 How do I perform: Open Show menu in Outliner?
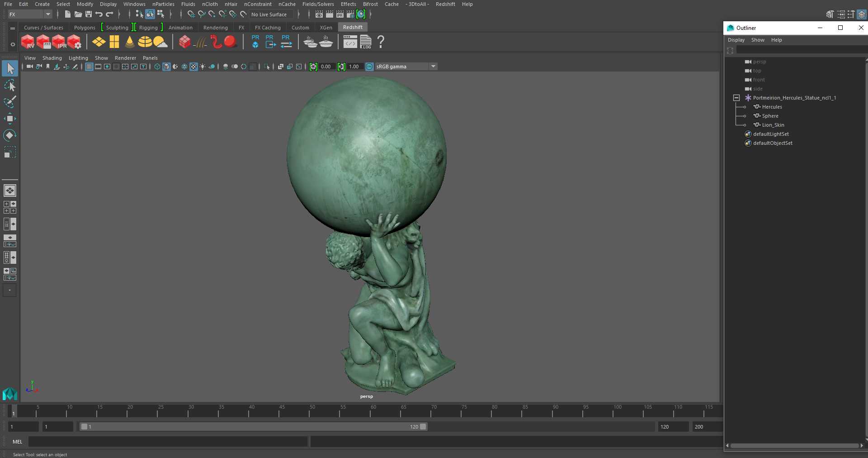click(758, 40)
